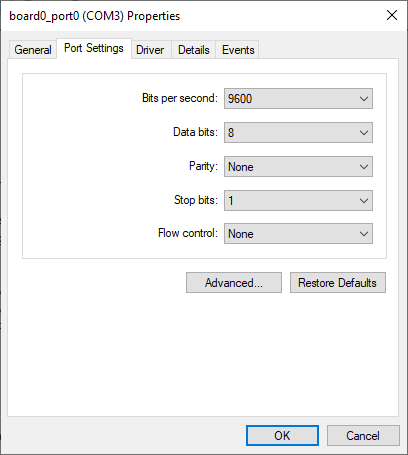408x455 pixels.
Task: Click the 'Bits per second:' label
Action: [x=180, y=98]
